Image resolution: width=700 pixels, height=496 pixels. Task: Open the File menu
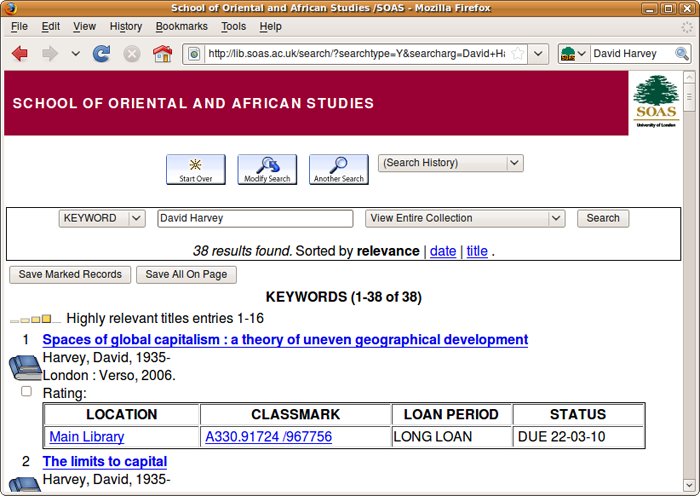(19, 27)
